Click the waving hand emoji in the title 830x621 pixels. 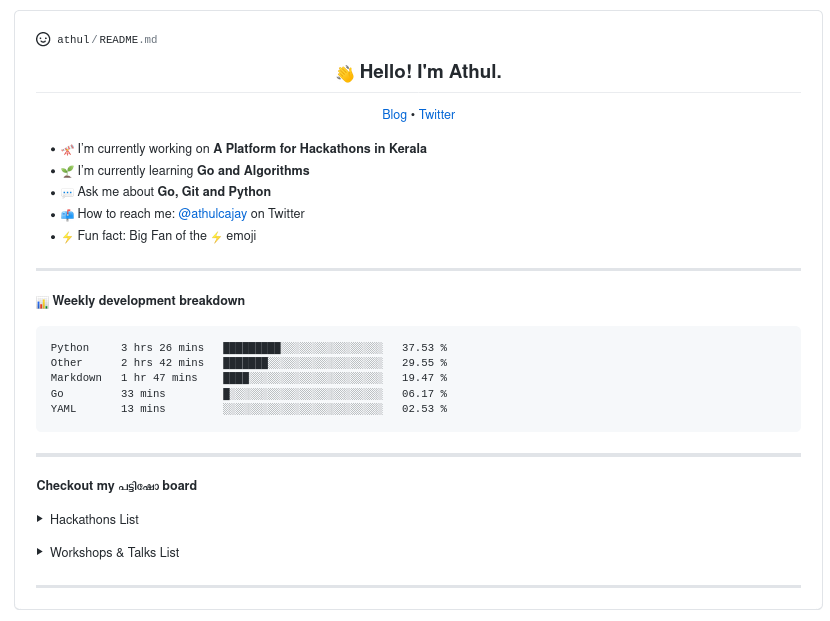346,72
